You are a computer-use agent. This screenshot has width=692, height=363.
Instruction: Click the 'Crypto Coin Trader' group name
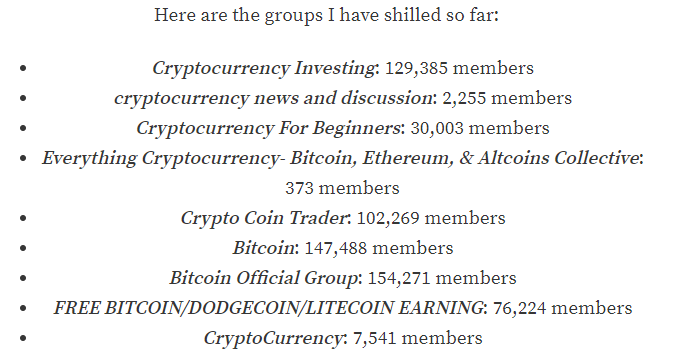(264, 218)
